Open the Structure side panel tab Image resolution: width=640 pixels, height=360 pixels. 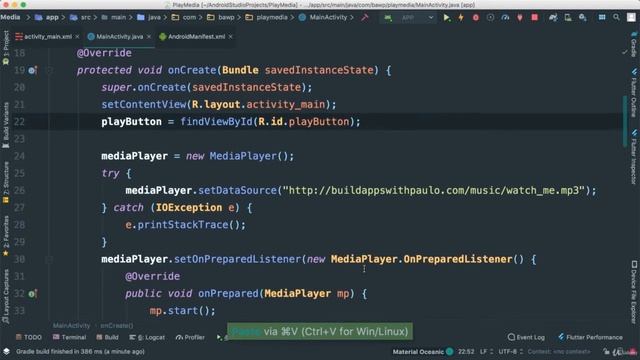pos(6,182)
